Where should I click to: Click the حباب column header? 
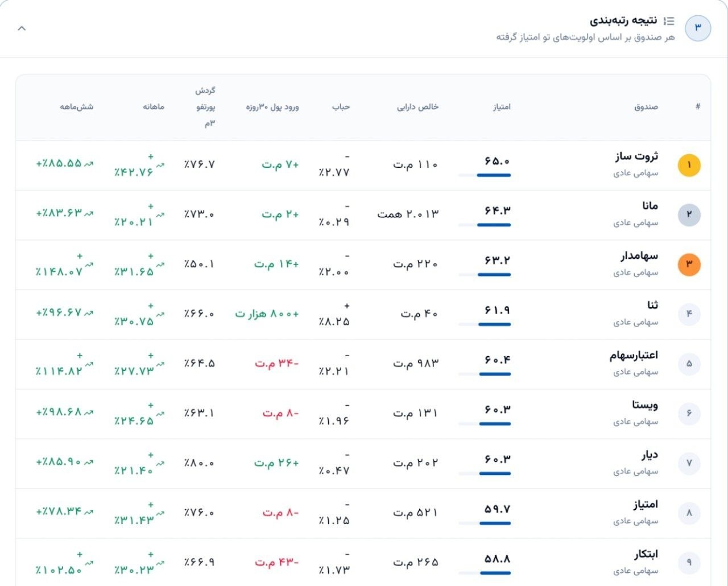341,107
